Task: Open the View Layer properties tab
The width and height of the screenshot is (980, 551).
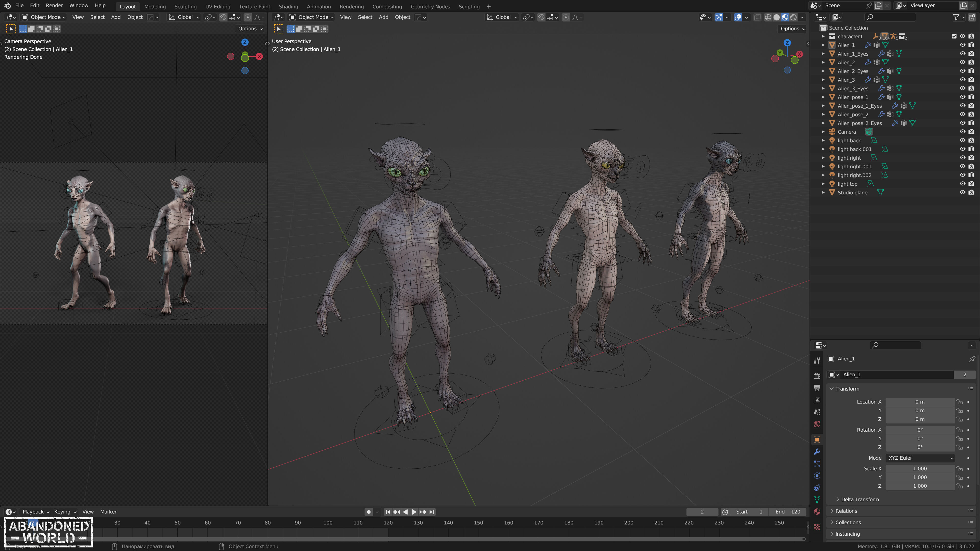Action: [817, 400]
